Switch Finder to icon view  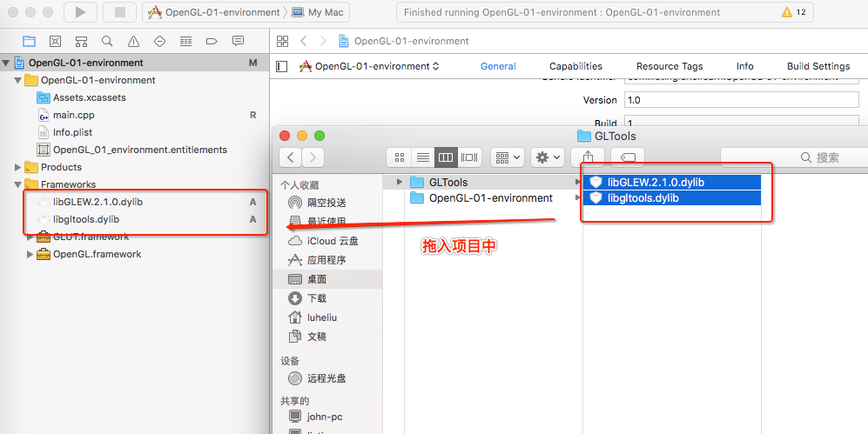(x=399, y=157)
